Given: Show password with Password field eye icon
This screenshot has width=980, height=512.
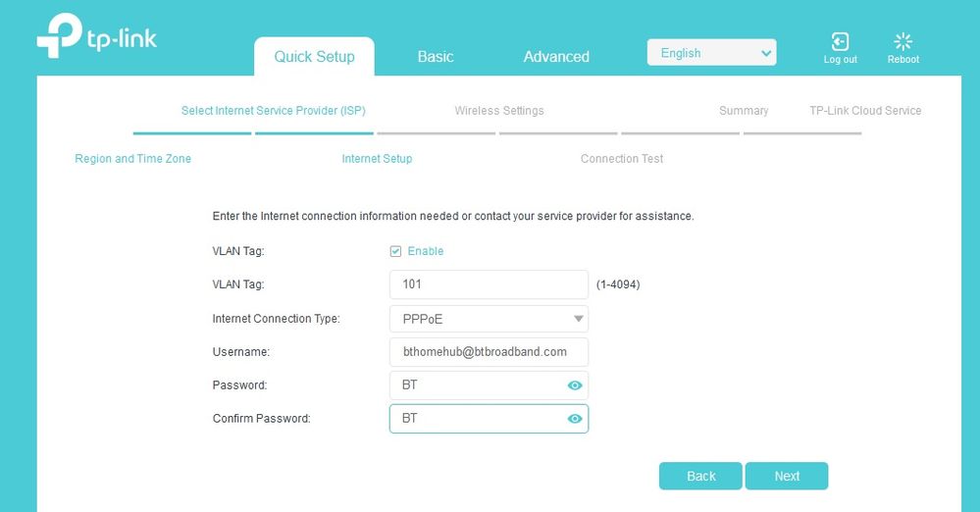Looking at the screenshot, I should click(x=575, y=385).
